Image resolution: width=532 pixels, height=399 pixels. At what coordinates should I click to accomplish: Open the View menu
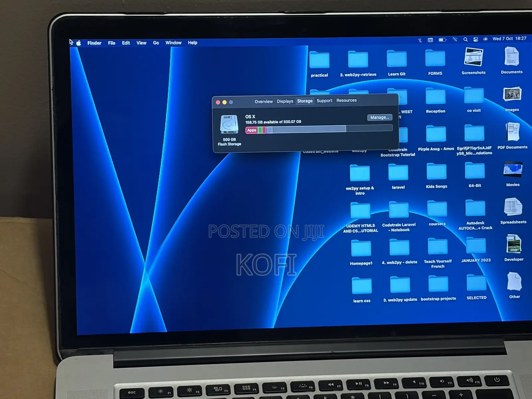[x=141, y=43]
